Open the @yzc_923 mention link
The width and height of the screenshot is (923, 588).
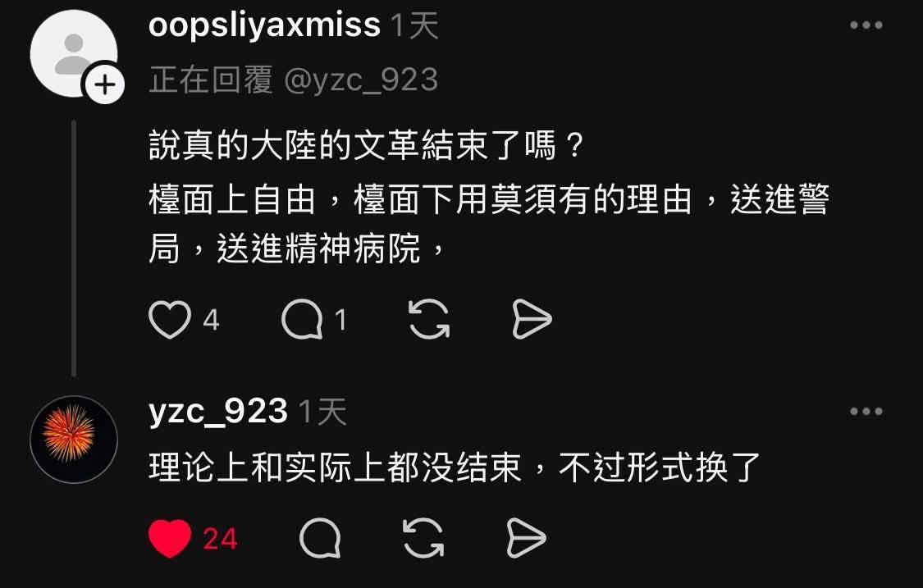[361, 80]
